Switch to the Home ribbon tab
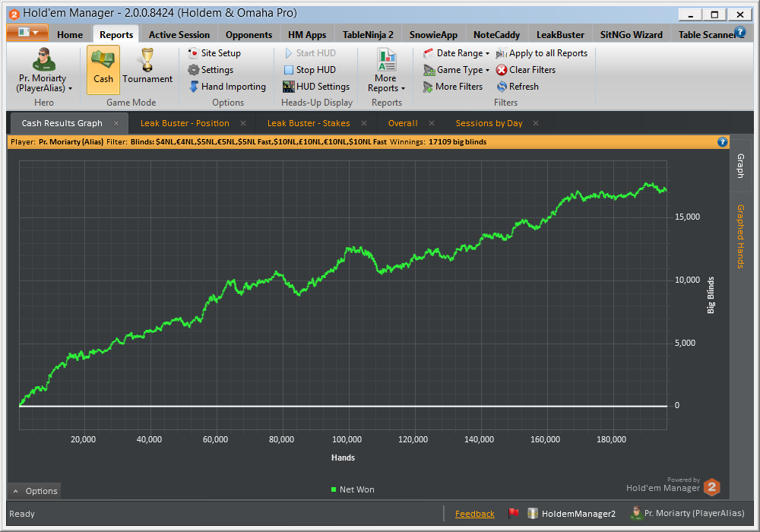 pos(70,35)
